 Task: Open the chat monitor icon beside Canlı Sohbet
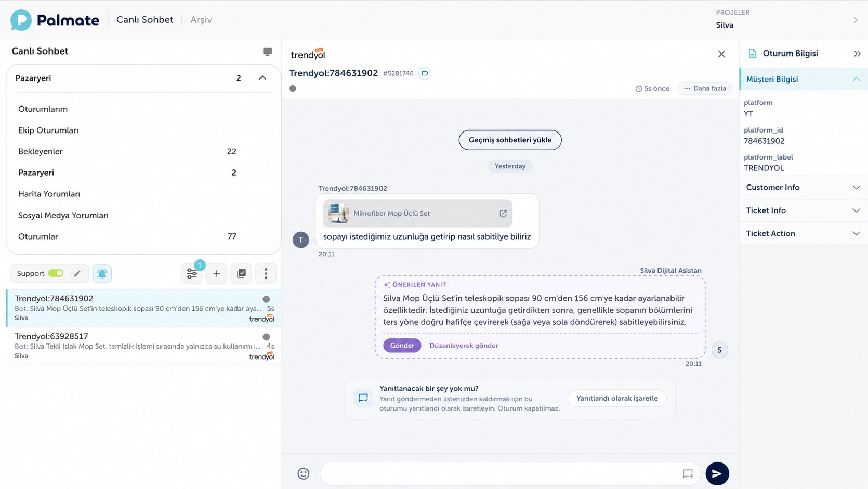tap(267, 51)
